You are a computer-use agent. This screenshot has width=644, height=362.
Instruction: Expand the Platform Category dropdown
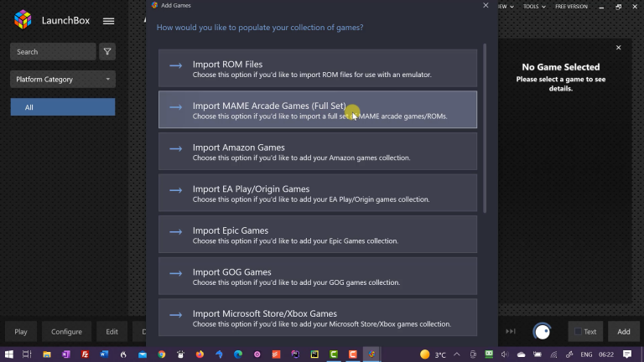point(63,80)
